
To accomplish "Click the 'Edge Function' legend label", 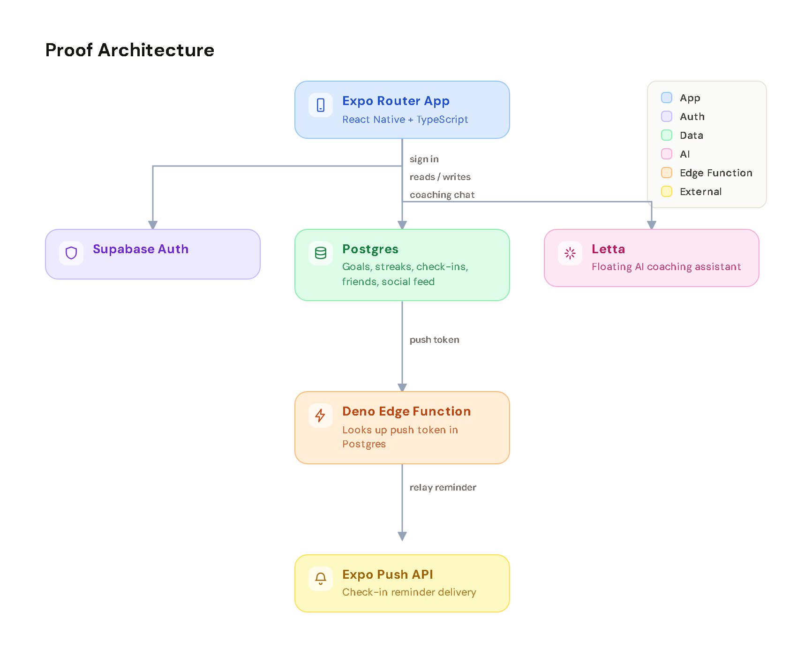I will point(716,173).
